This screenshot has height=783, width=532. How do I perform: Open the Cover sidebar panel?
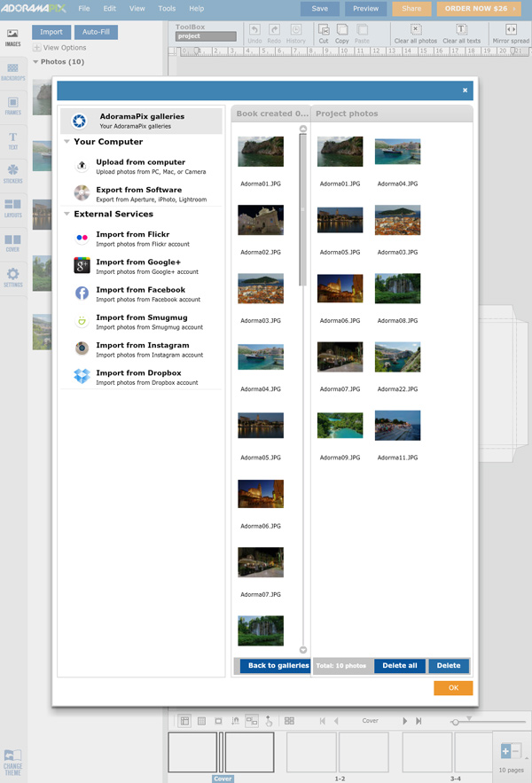(x=13, y=243)
